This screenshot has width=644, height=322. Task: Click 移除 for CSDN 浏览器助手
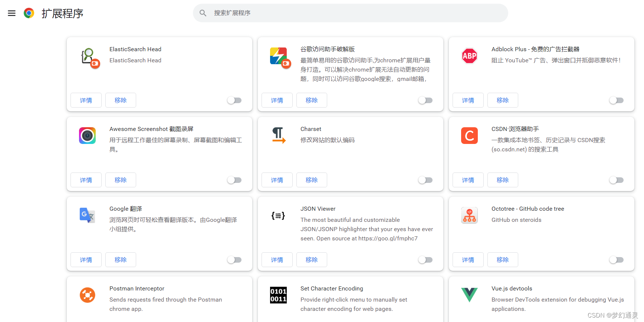(x=503, y=180)
